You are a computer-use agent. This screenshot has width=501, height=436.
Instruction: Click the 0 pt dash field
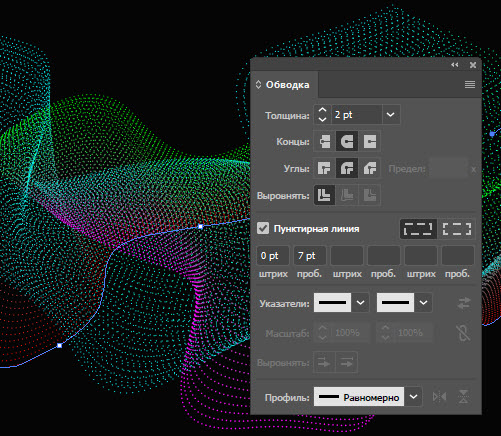(x=273, y=256)
